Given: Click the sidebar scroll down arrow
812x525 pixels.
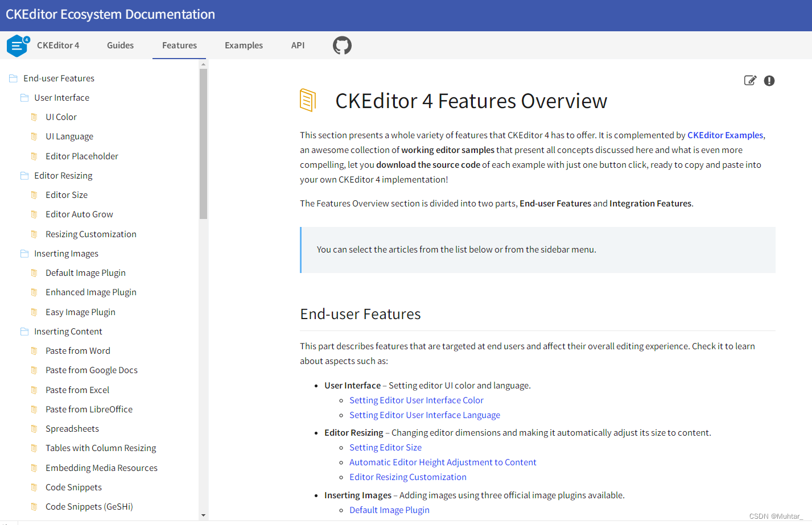Looking at the screenshot, I should tap(203, 515).
